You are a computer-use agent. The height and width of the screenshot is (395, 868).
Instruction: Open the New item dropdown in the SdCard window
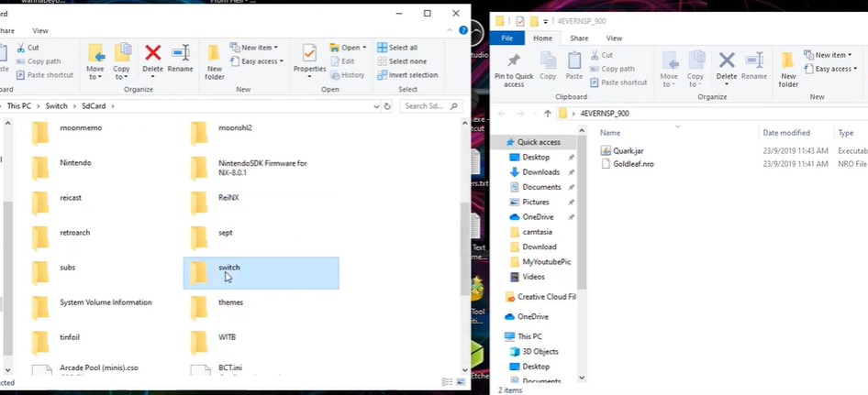click(253, 48)
